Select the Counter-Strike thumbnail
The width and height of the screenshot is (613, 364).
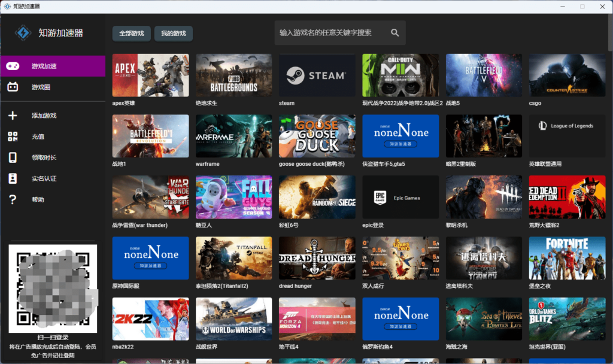click(x=568, y=75)
